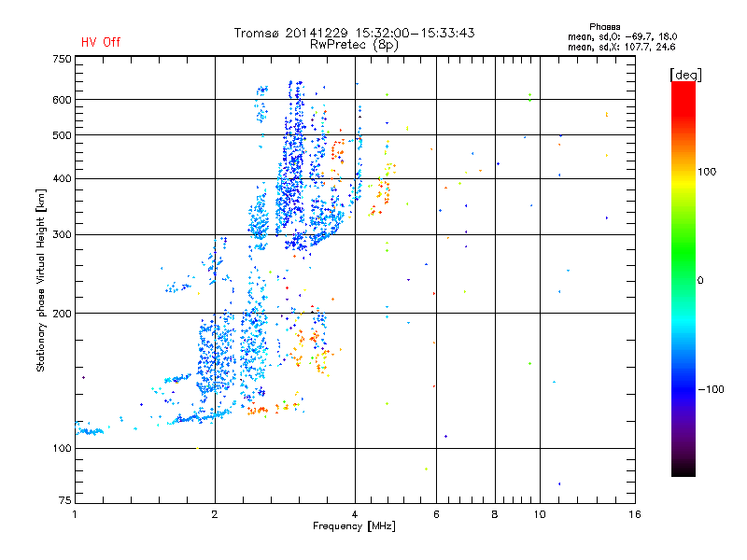Click the x-axis tick label '16'
The width and height of the screenshot is (747, 560).
pos(635,514)
